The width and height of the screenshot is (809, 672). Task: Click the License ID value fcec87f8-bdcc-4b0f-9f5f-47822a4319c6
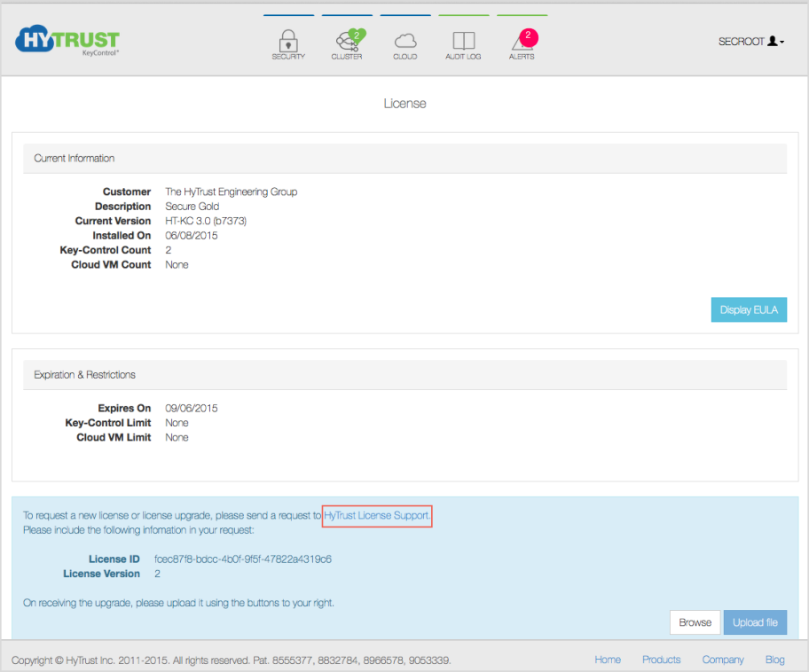coord(242,559)
